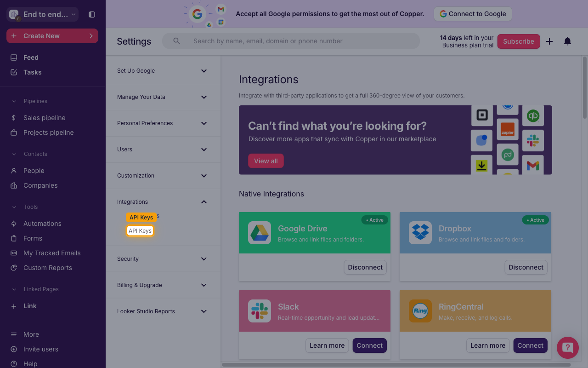Click the Custom Reports pie chart icon
588x368 pixels.
pos(14,268)
